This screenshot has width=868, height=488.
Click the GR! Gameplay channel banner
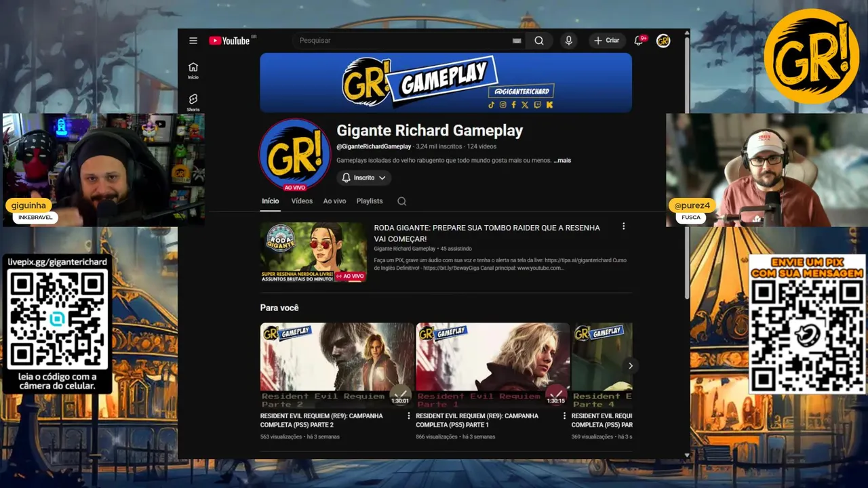point(446,83)
